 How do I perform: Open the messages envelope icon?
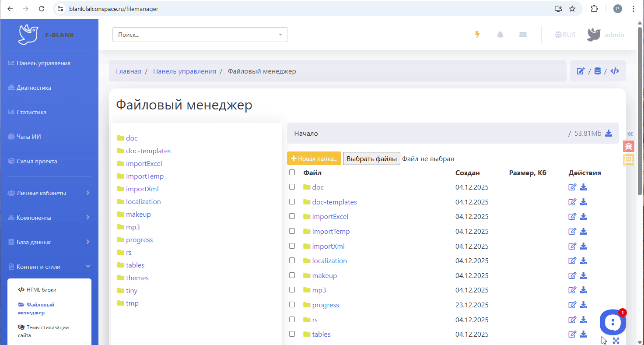coord(523,35)
